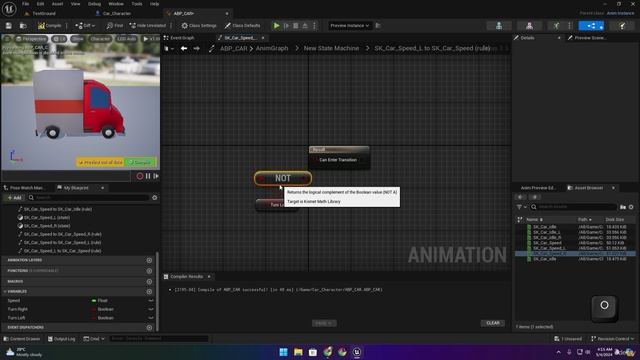Open the Lit view mode dropdown
Screen dimensions: 640x360
[x=60, y=39]
